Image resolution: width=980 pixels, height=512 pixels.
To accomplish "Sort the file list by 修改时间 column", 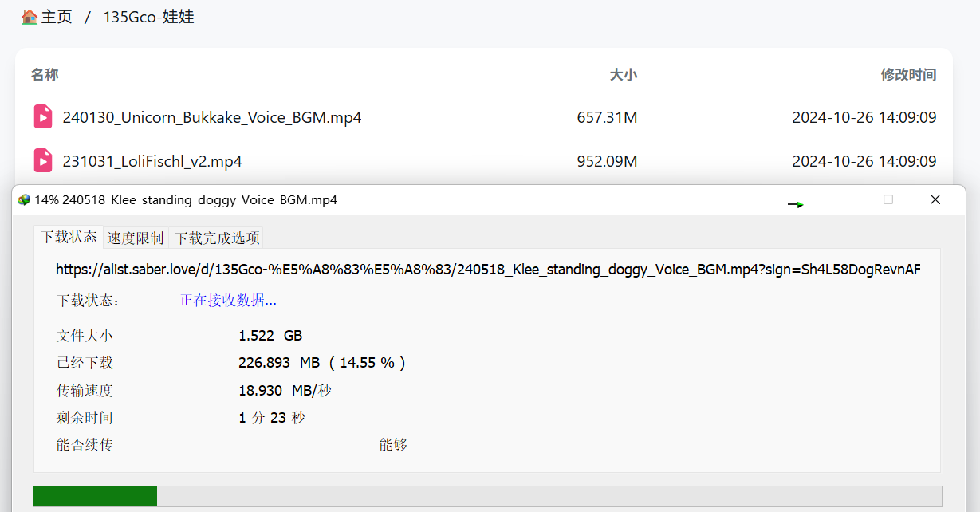I will point(908,74).
